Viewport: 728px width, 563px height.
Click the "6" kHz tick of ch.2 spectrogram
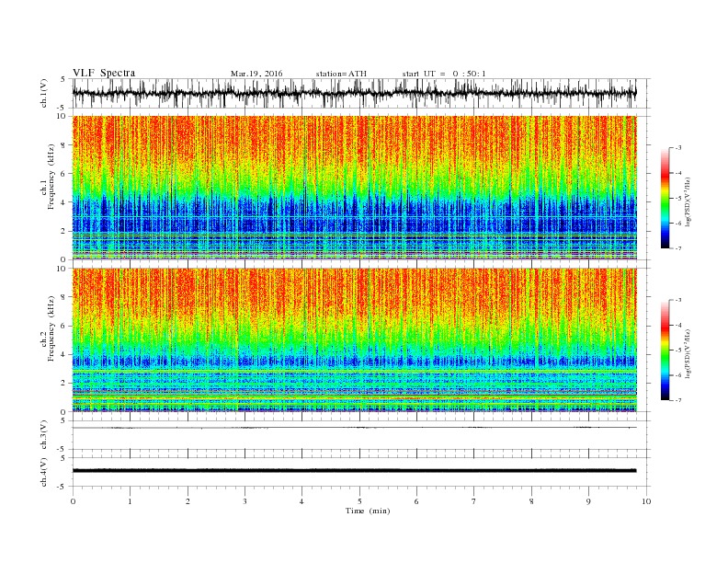point(63,326)
